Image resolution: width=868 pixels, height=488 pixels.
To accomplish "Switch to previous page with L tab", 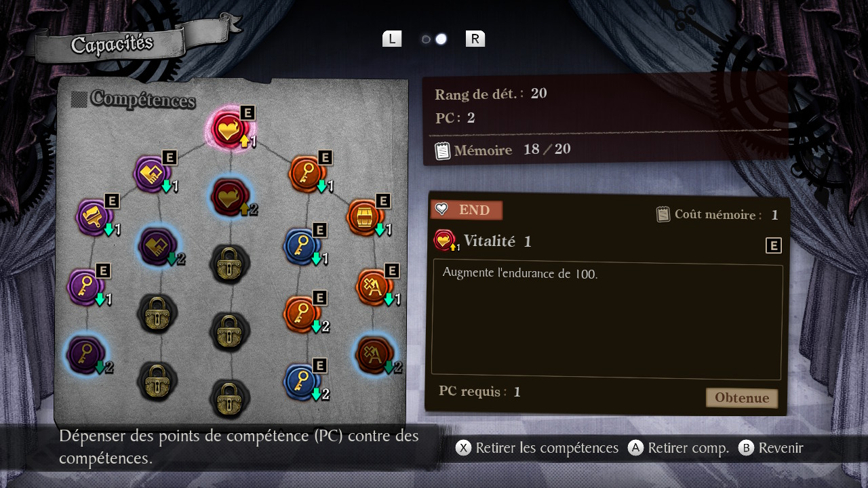I will tap(392, 39).
